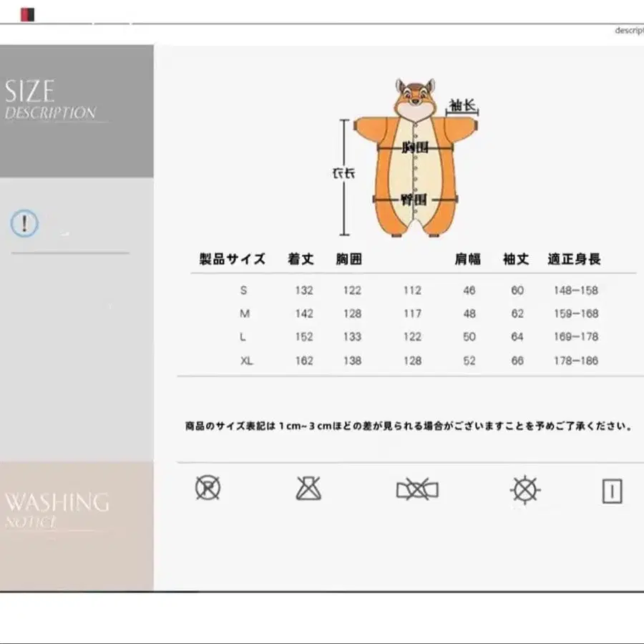Click the crossed hand-wash wheel symbol
Viewport: 644px width, 644px height.
[x=525, y=489]
